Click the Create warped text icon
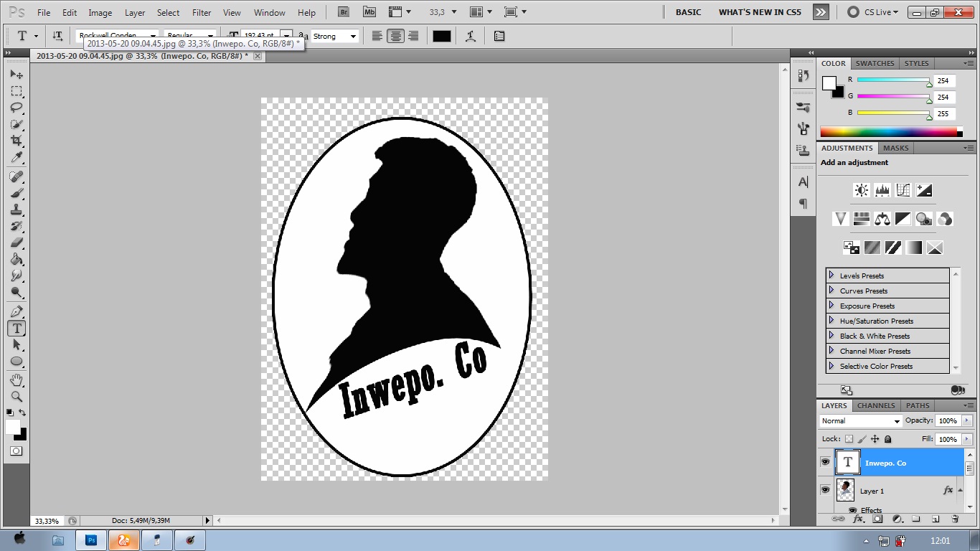Image resolution: width=980 pixels, height=551 pixels. click(x=471, y=36)
